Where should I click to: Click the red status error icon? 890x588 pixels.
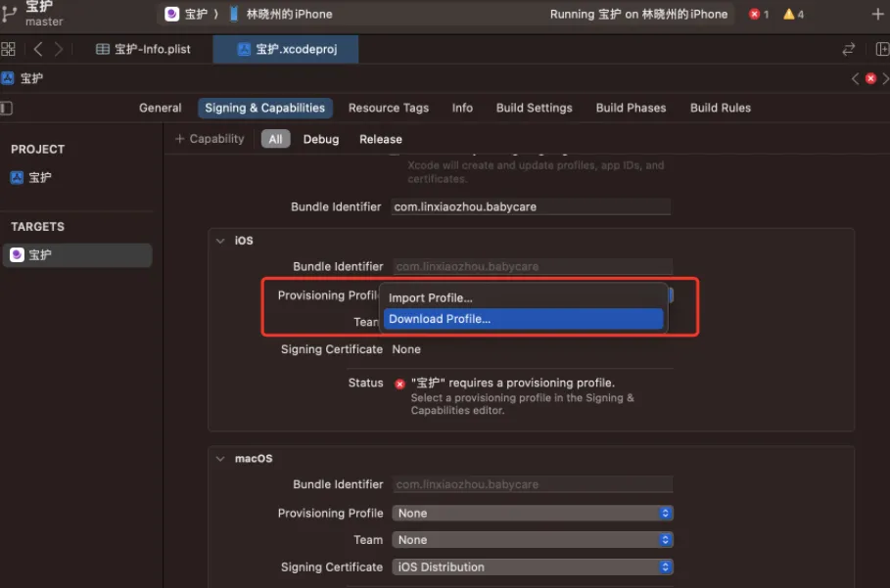coord(399,384)
